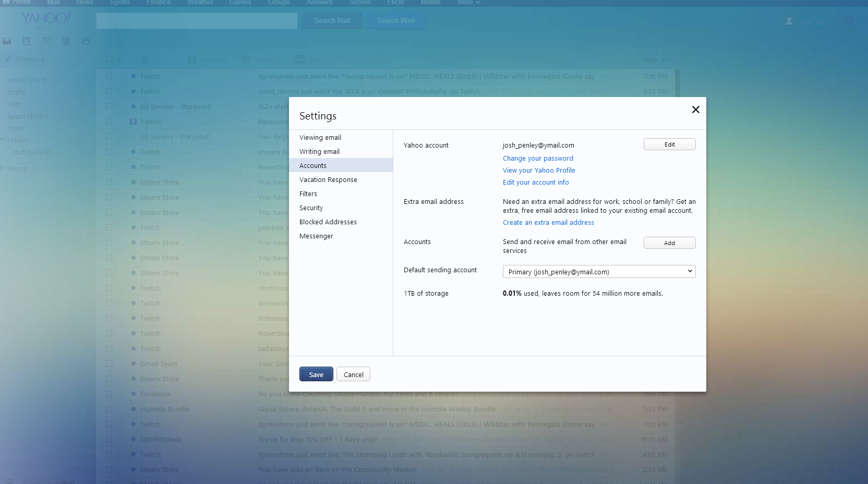
Task: Open the Change your password link
Action: click(538, 158)
